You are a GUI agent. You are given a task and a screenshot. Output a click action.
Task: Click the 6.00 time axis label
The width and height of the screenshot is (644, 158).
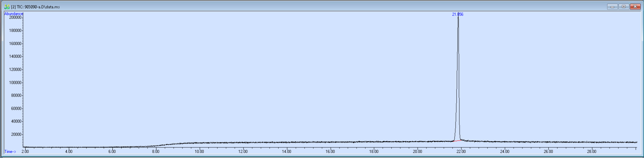click(112, 151)
